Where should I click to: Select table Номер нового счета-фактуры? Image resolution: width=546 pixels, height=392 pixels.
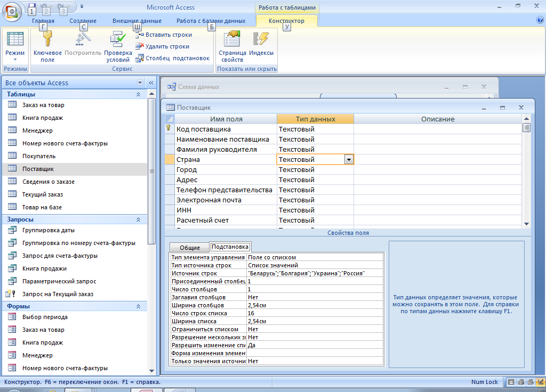tap(65, 143)
